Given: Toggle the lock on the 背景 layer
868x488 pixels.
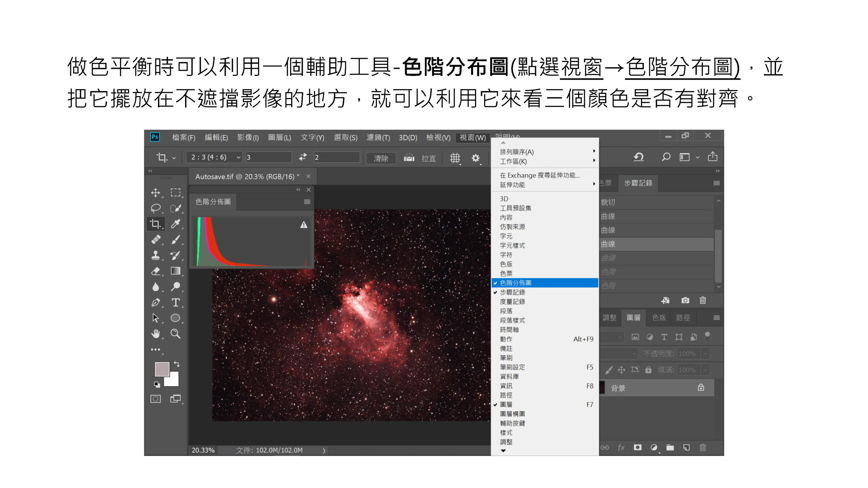Looking at the screenshot, I should [x=701, y=388].
